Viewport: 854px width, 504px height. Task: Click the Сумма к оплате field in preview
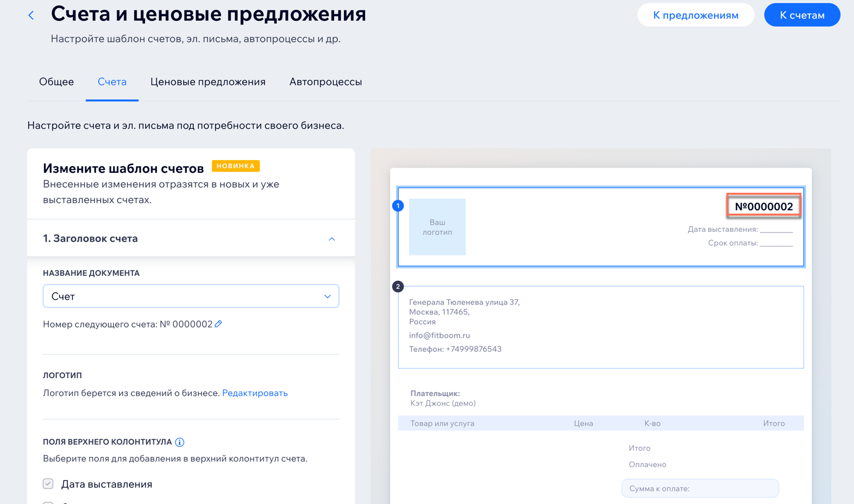[700, 488]
